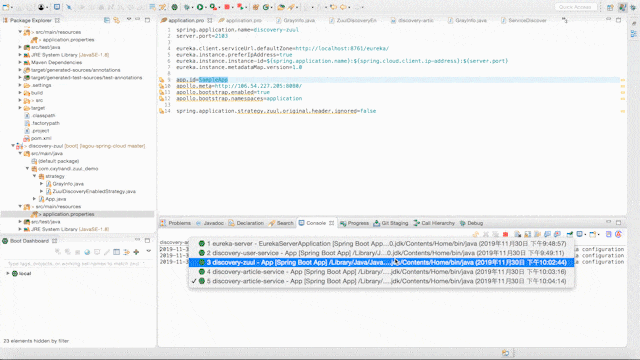Click the user profile icon in toolbar
Viewport: 640px width, 360px height.
pos(41,7)
